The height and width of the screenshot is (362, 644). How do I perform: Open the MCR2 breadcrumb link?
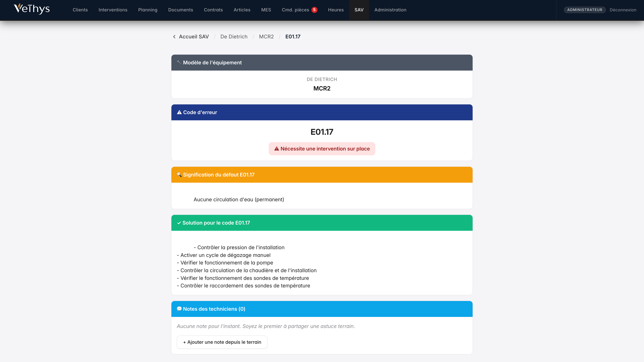(x=266, y=37)
